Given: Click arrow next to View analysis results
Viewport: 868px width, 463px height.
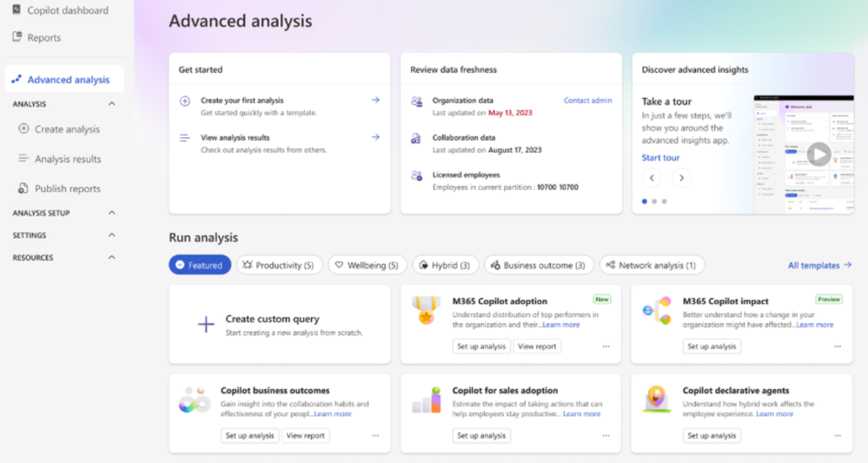Looking at the screenshot, I should [x=375, y=137].
